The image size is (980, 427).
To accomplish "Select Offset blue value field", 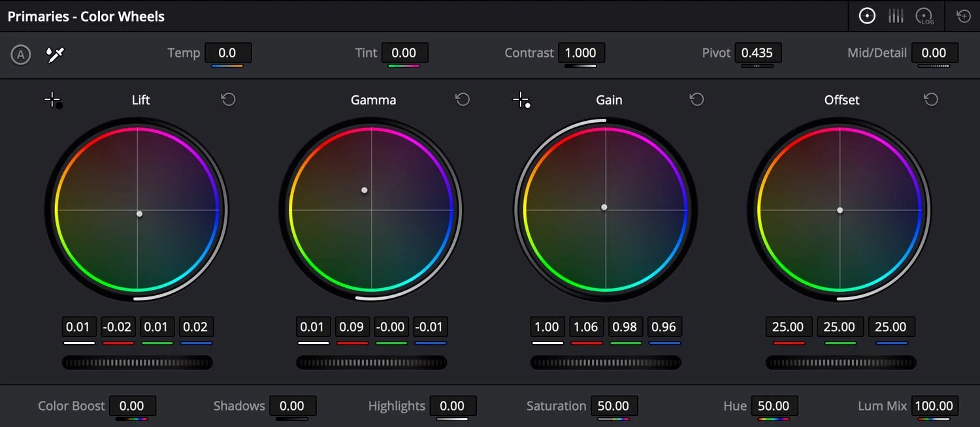I will (x=892, y=326).
